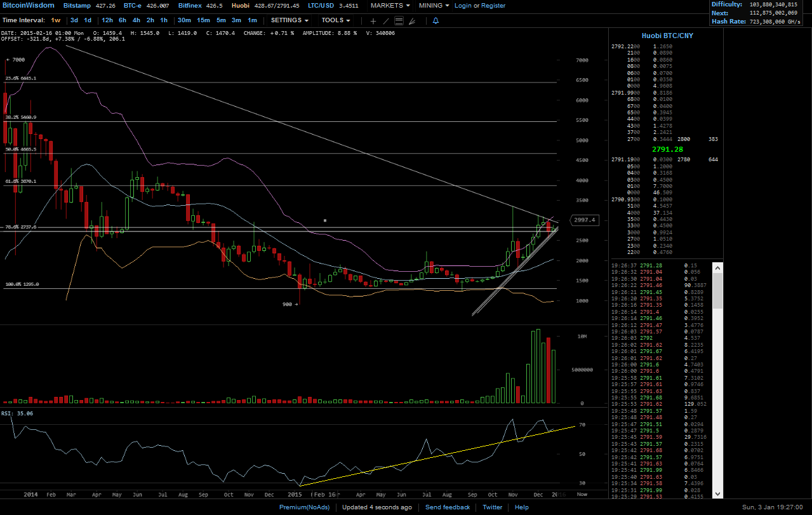Click the alert bell icon
Image resolution: width=812 pixels, height=515 pixels.
tap(436, 21)
